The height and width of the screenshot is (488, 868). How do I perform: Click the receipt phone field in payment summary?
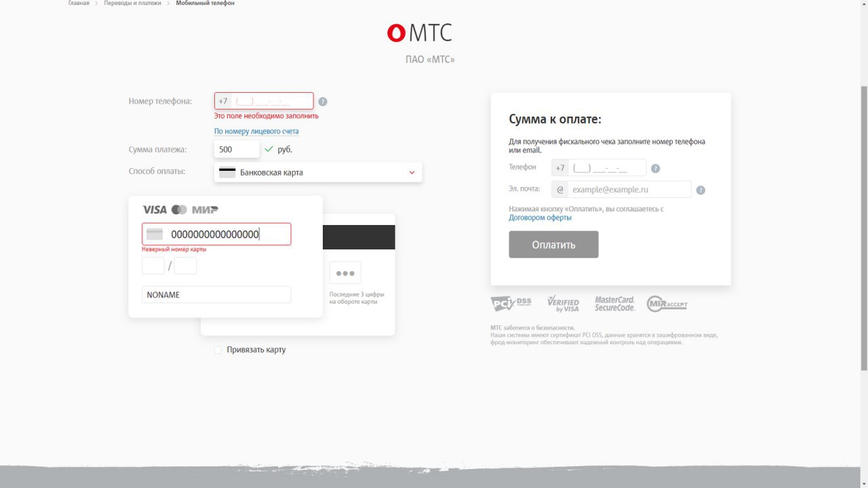pyautogui.click(x=599, y=168)
